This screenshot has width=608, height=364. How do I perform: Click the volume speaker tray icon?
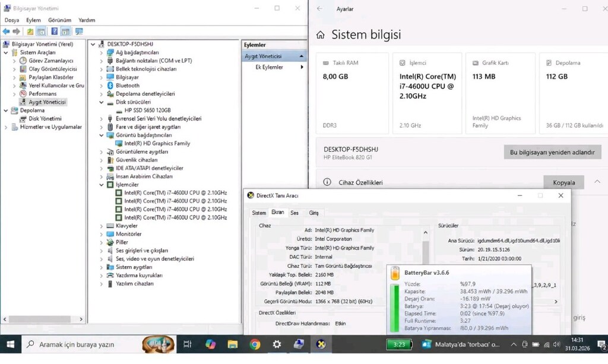557,344
